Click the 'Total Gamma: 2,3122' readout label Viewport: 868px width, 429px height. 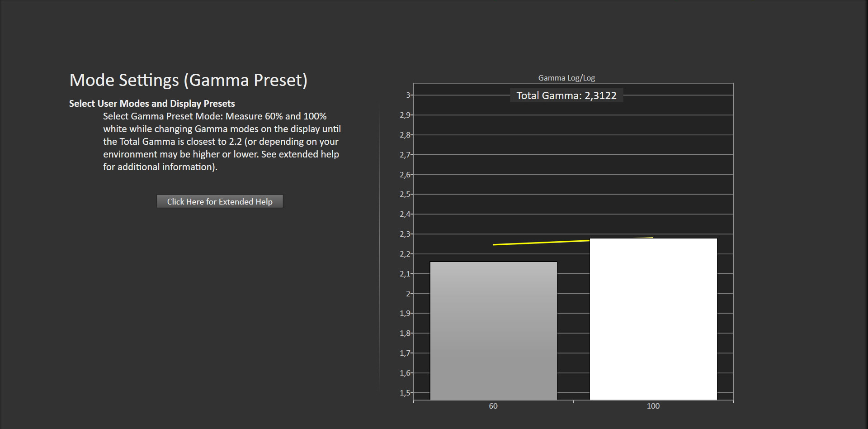point(566,95)
